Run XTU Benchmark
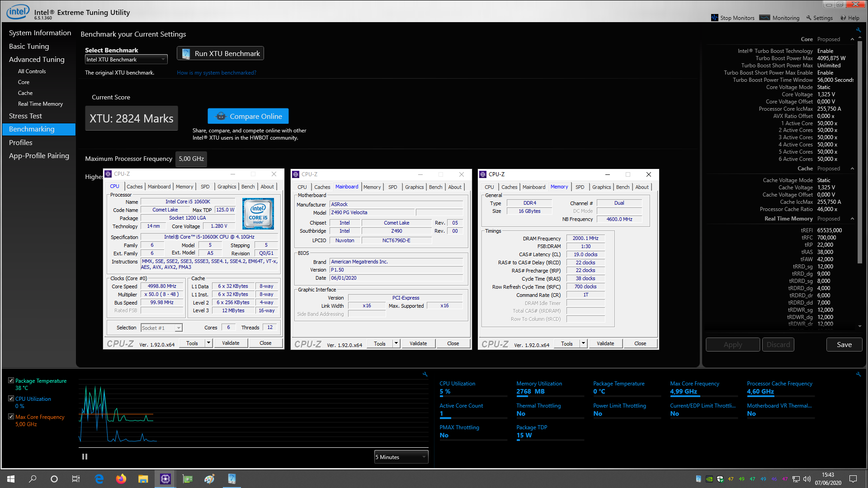The width and height of the screenshot is (868, 488). click(220, 53)
